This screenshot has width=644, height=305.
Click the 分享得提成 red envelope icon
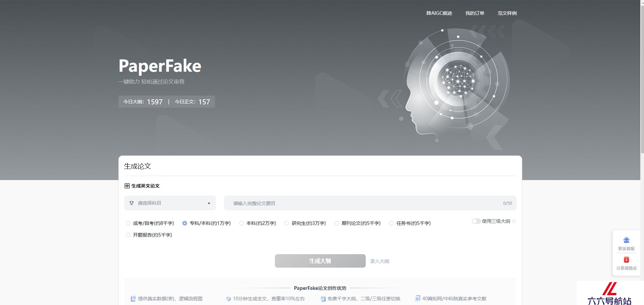(627, 260)
